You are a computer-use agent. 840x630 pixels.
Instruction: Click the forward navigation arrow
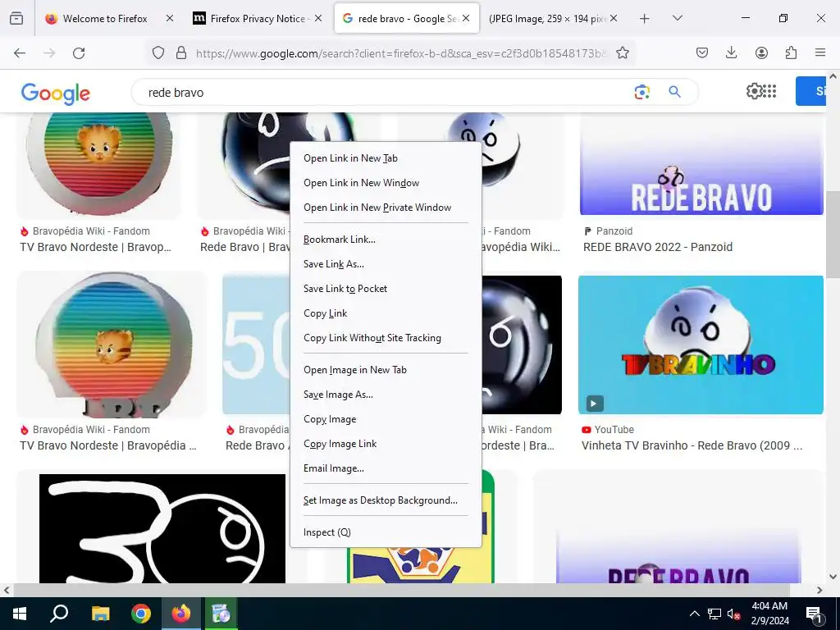click(x=49, y=53)
